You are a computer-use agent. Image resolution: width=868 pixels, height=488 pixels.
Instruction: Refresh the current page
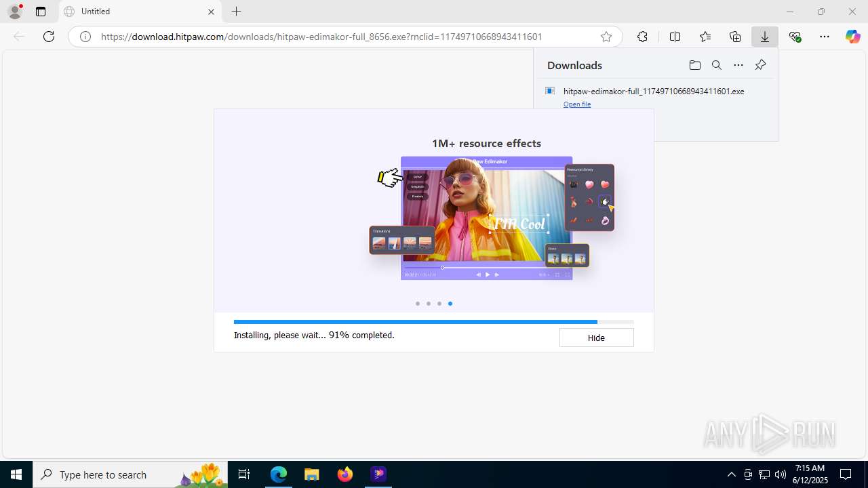[49, 37]
